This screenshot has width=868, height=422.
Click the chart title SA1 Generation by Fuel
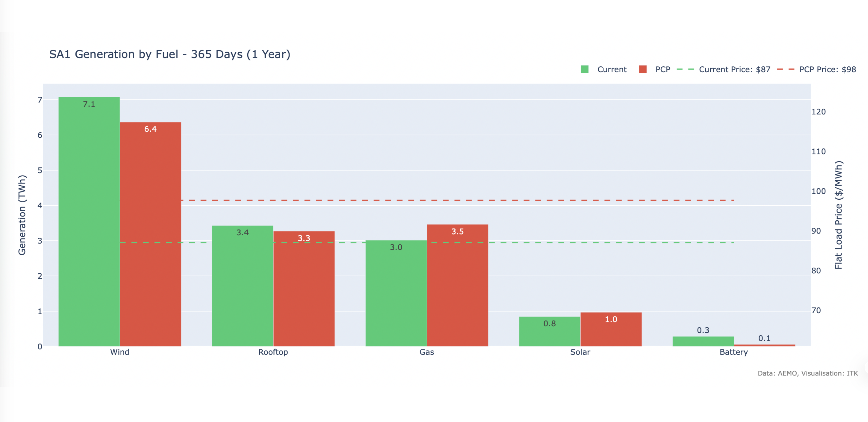(x=170, y=54)
